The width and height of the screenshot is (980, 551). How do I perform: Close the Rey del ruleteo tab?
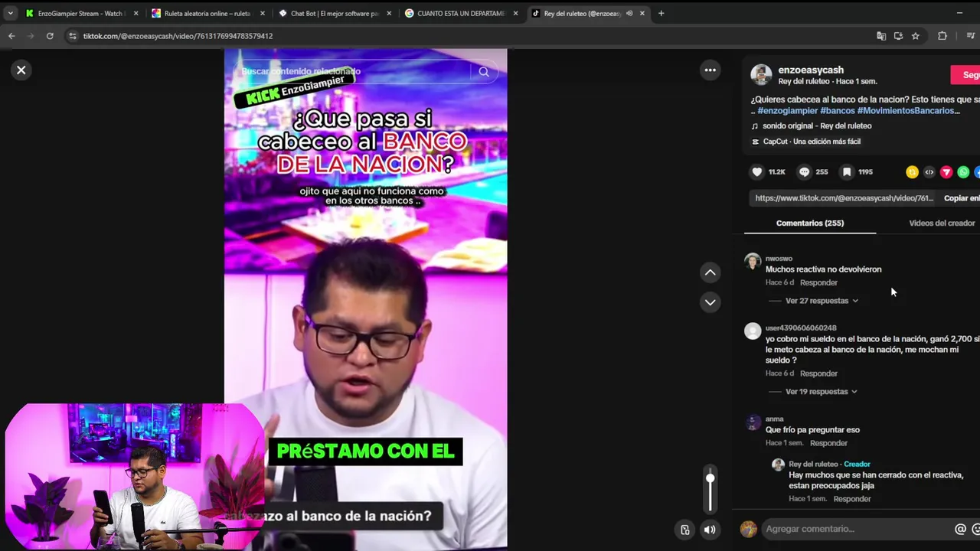pyautogui.click(x=642, y=13)
